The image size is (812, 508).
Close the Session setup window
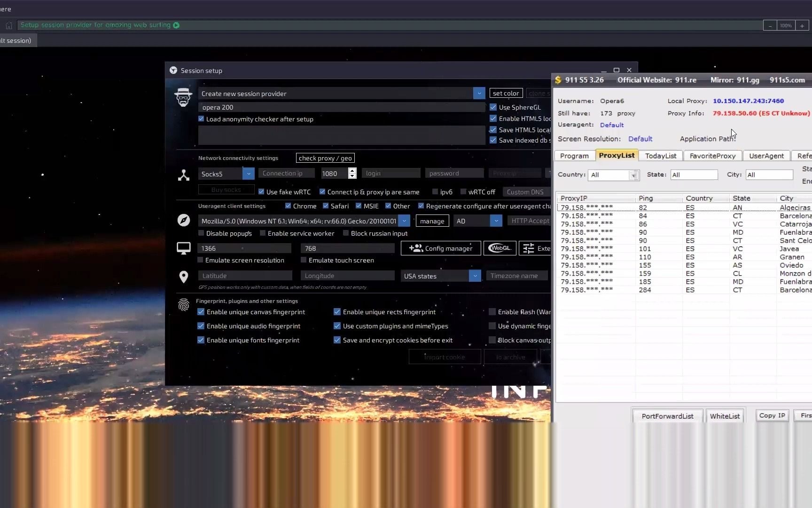point(629,70)
